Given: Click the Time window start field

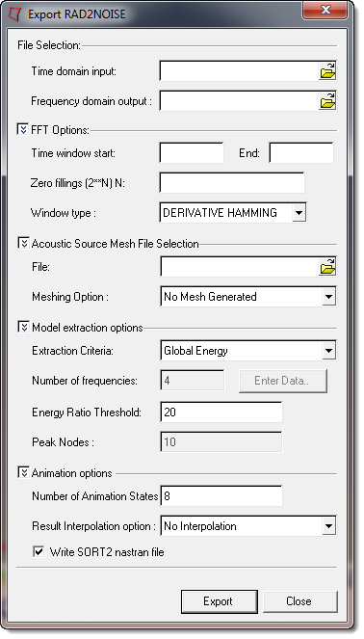Looking at the screenshot, I should [x=192, y=153].
